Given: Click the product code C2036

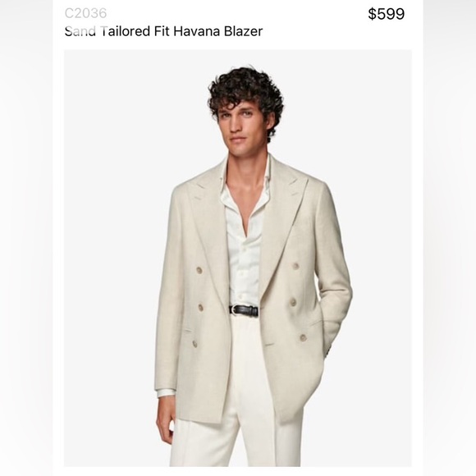Looking at the screenshot, I should 85,13.
